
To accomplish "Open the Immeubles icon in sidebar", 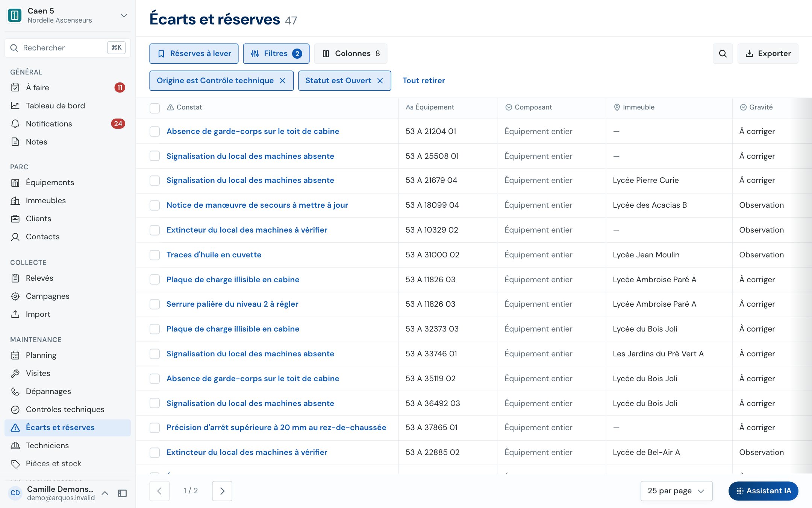I will coord(15,201).
